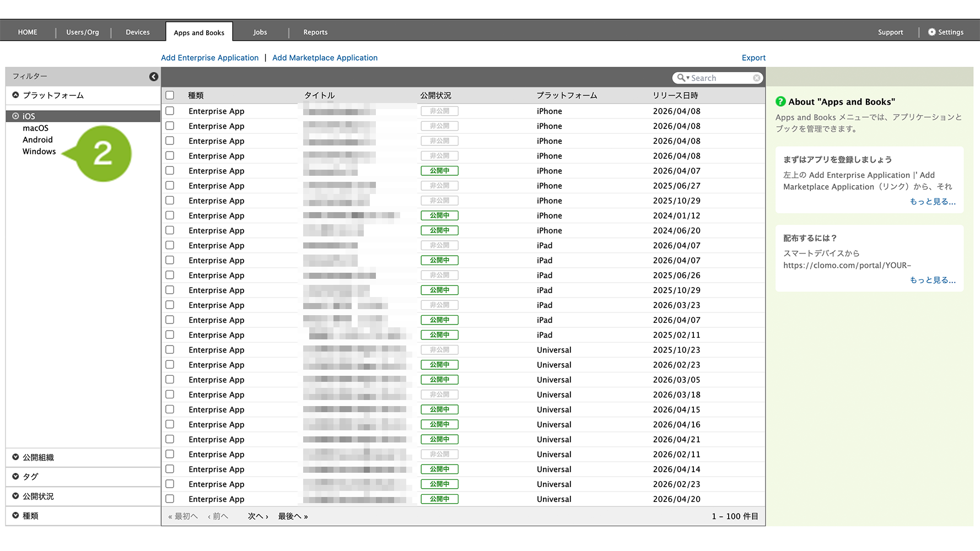Click the date 2026/04/15
This screenshot has height=551, width=980.
tap(677, 409)
